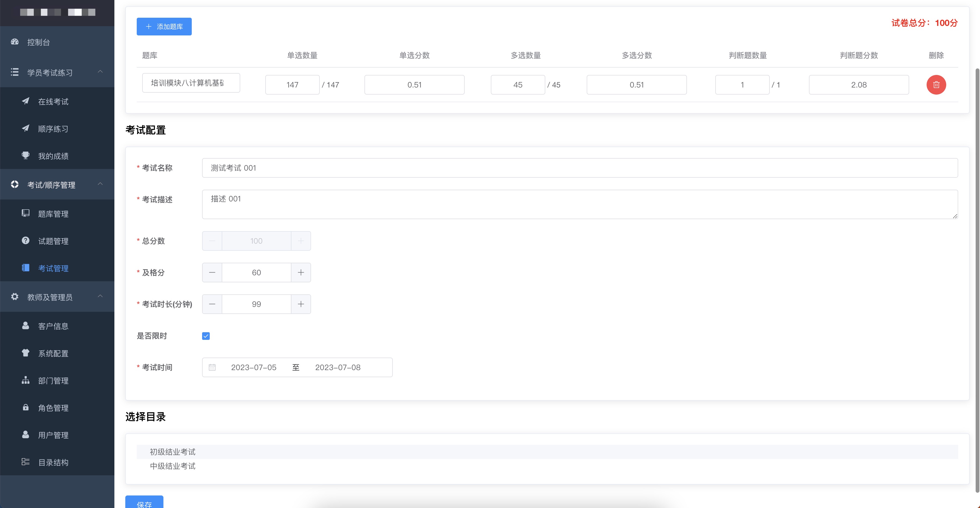Increase 及格分 with plus button
The width and height of the screenshot is (980, 508).
301,273
